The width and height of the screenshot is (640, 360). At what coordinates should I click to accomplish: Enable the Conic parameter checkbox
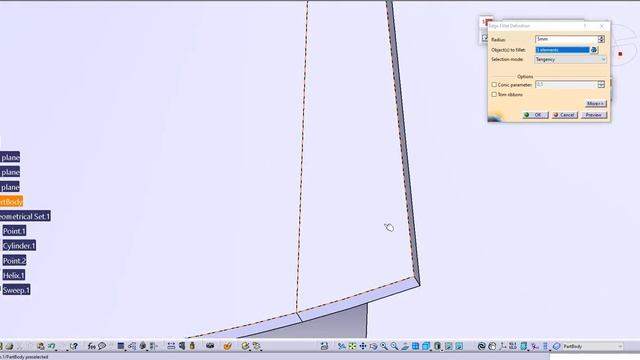point(494,84)
